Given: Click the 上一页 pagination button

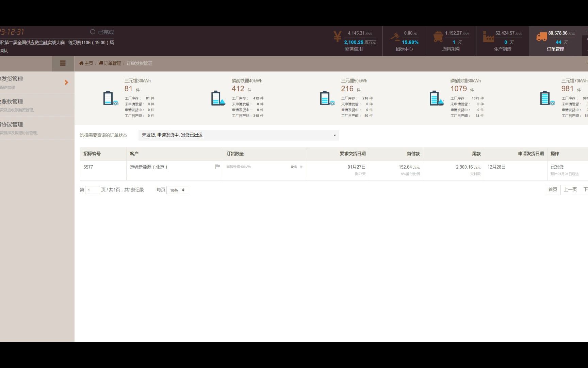Looking at the screenshot, I should pos(570,189).
